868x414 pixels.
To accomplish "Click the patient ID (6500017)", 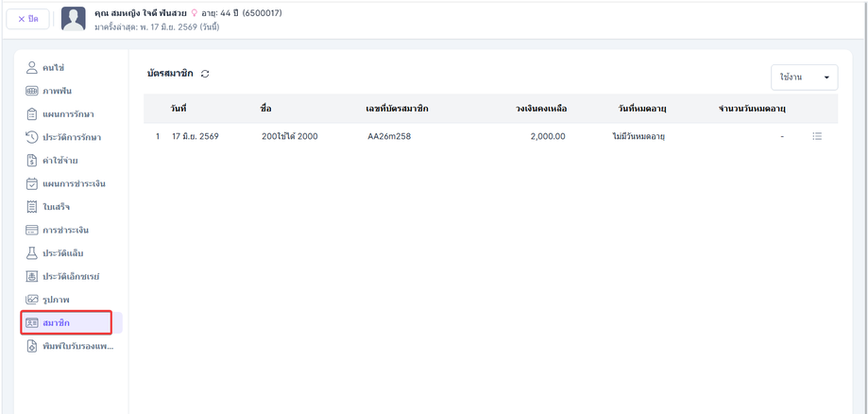I will point(262,13).
